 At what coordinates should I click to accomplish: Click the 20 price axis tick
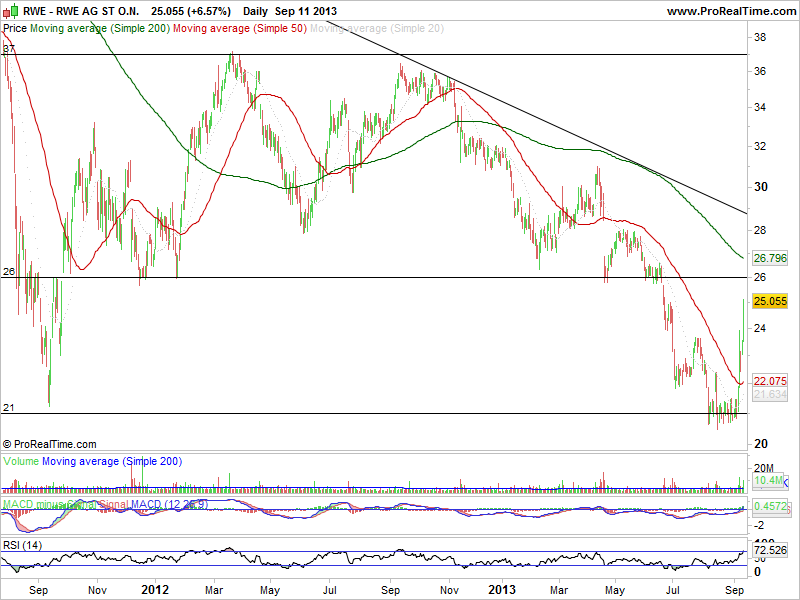(x=761, y=444)
